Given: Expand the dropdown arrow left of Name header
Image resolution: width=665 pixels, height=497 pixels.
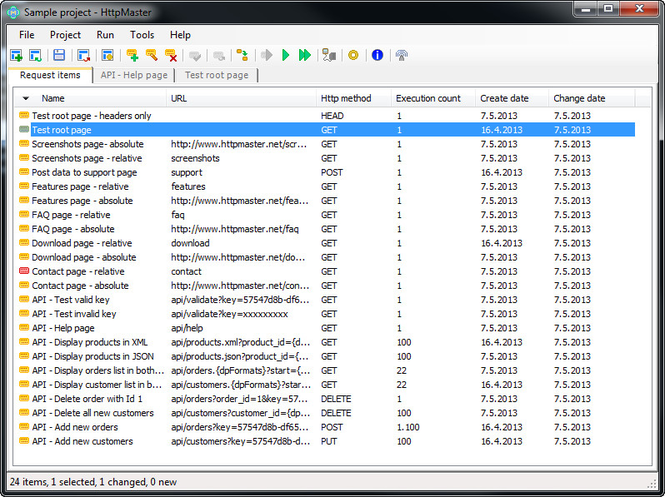Looking at the screenshot, I should [x=26, y=98].
